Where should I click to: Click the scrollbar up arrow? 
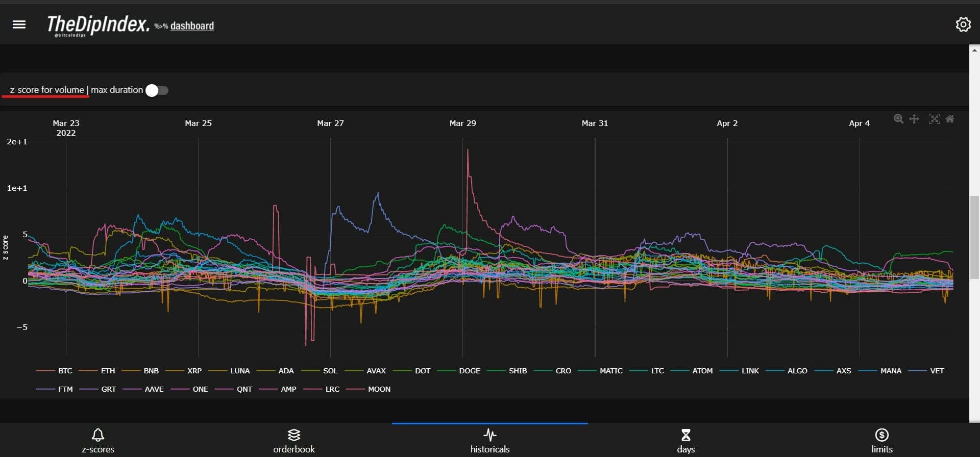coord(974,50)
